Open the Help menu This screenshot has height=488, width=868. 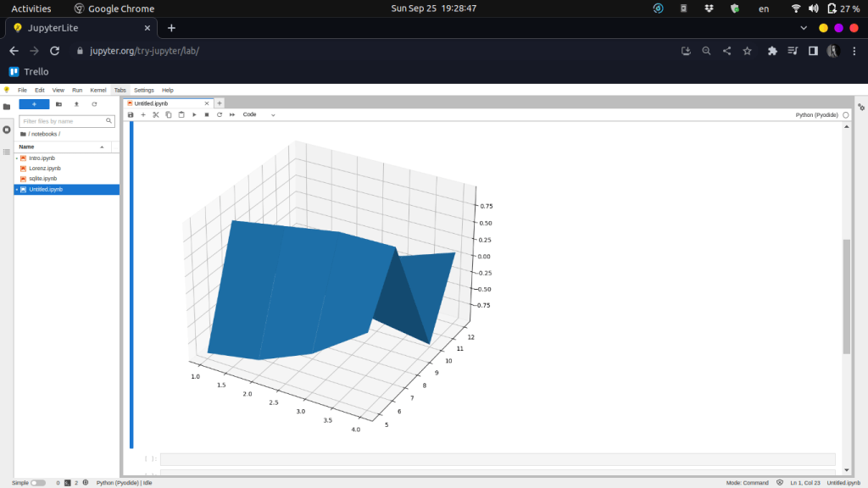click(x=168, y=90)
